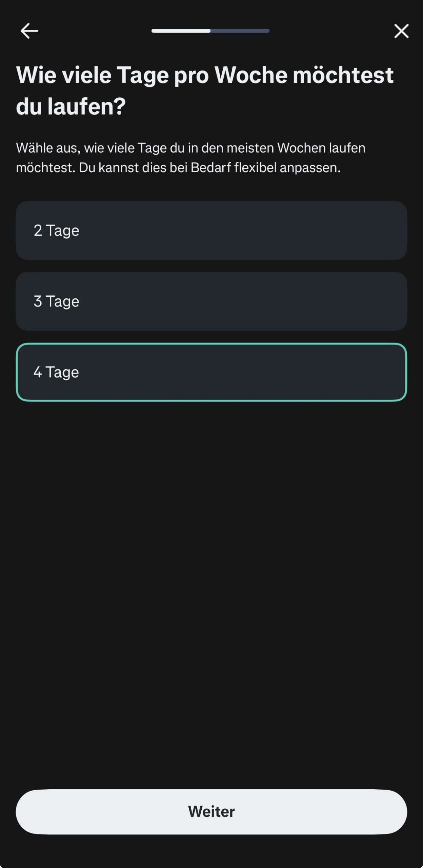
Task: Click the left-pointing arrow at top
Action: [29, 31]
